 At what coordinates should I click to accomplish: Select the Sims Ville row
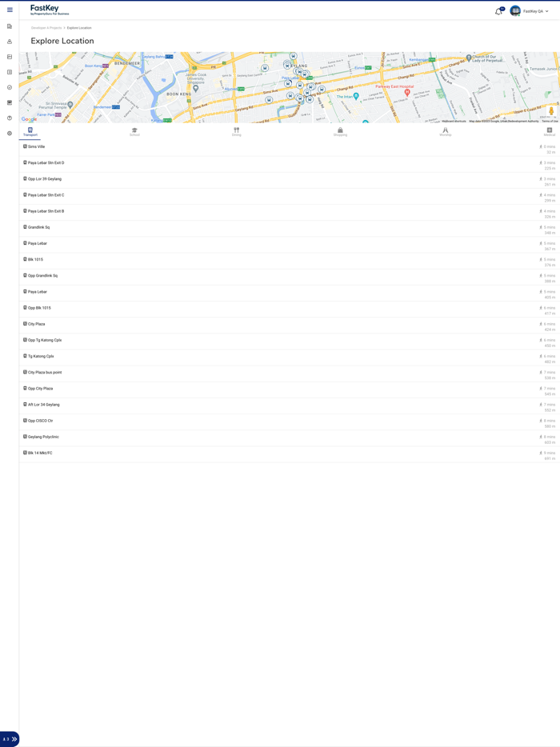290,149
